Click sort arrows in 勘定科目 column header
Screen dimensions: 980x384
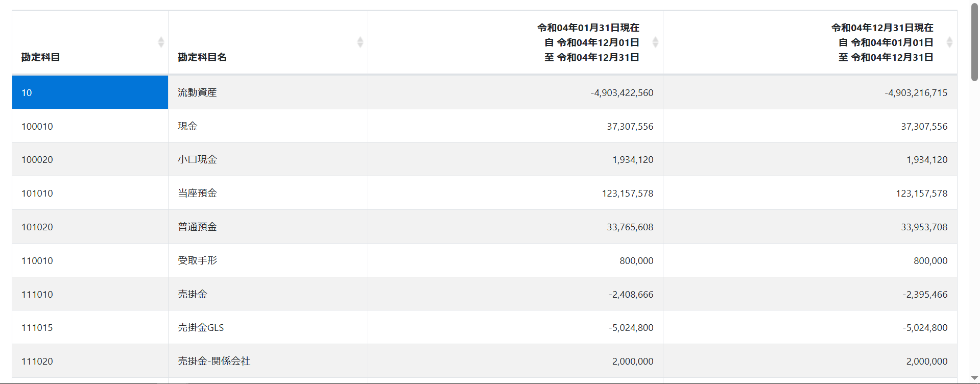pyautogui.click(x=161, y=42)
